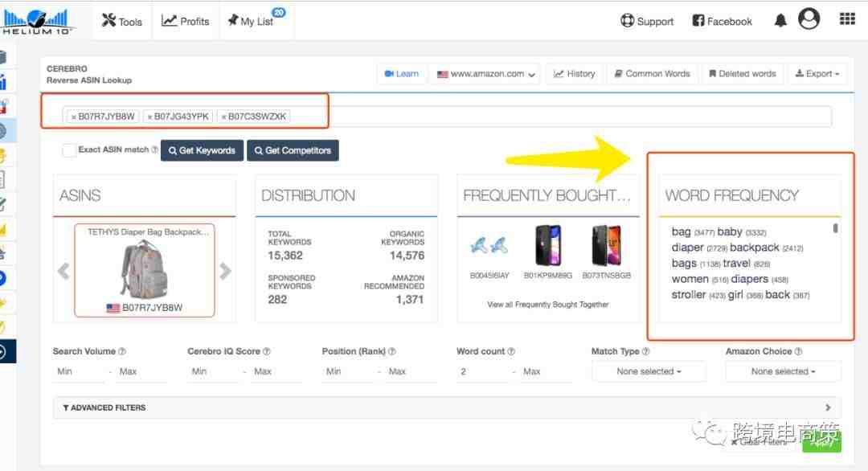
Task: Click the notification bell icon
Action: [780, 21]
